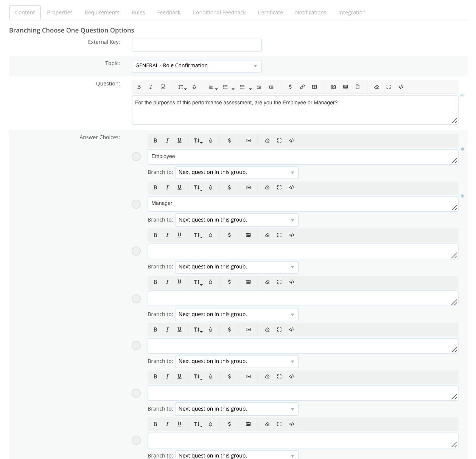This screenshot has width=476, height=459.
Task: Apply text color in the Question toolbar
Action: click(194, 87)
